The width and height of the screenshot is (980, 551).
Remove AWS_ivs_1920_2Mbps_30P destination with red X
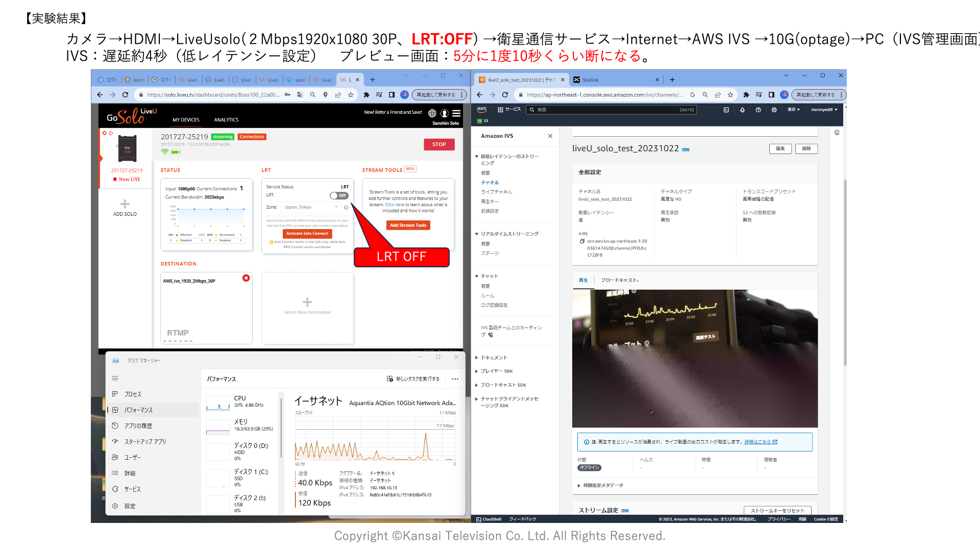(x=246, y=278)
